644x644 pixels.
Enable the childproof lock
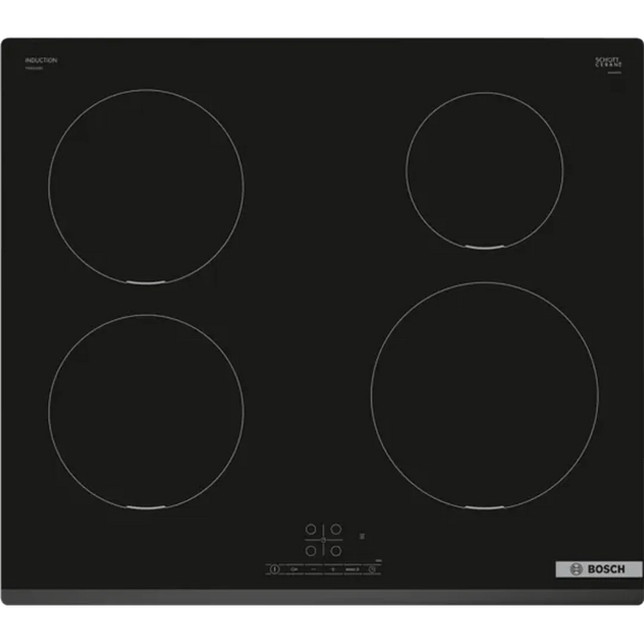[x=293, y=568]
